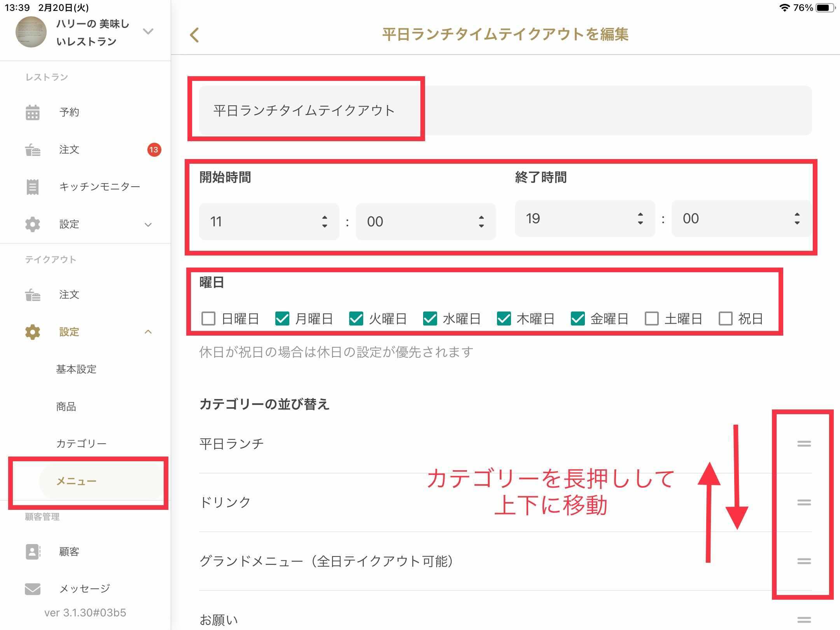Open the start minute dropdown showing 00

(x=426, y=222)
